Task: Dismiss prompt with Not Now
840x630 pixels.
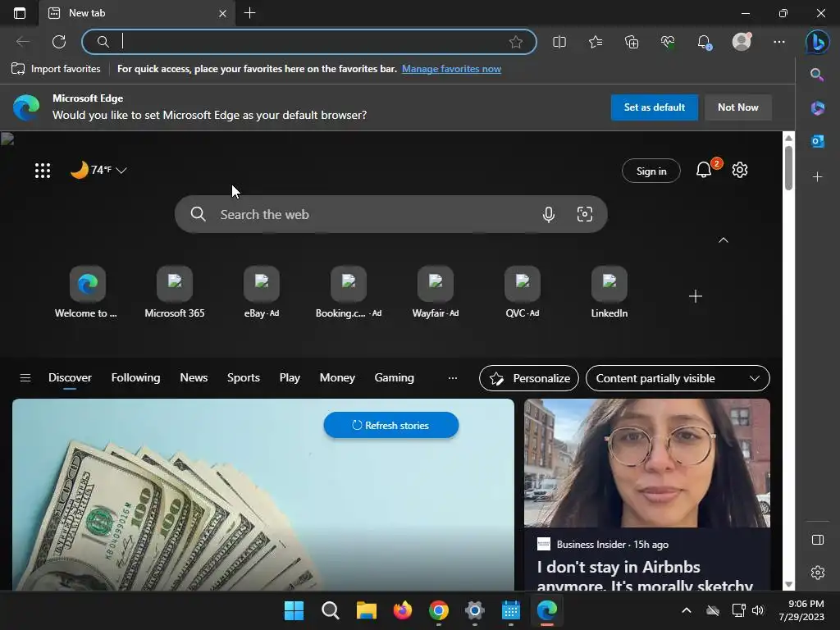Action: tap(737, 107)
